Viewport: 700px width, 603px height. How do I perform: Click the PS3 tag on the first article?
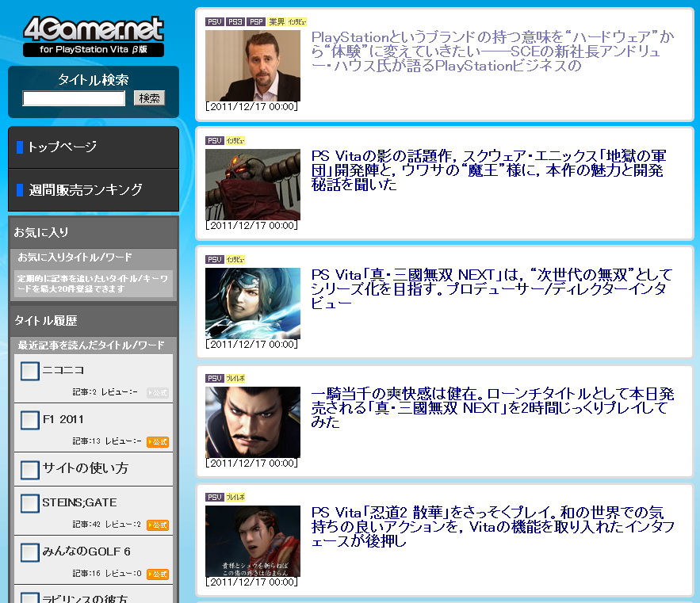(235, 22)
